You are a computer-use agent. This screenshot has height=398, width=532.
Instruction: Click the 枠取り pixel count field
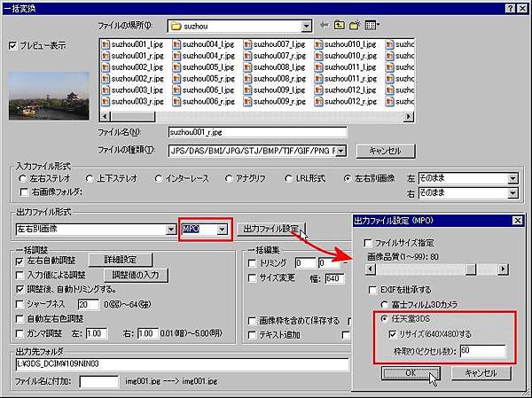click(482, 351)
